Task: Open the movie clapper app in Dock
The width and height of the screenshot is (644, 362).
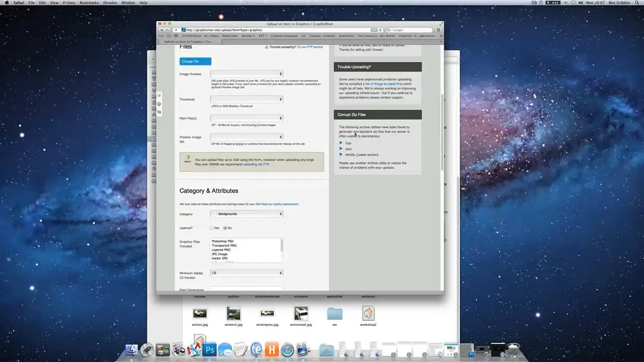Action: [x=303, y=350]
